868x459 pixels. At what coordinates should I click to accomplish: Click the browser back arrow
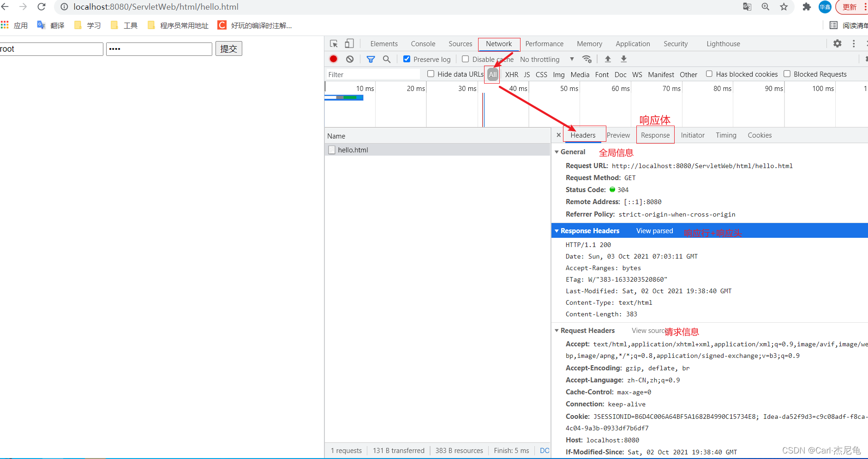5,6
